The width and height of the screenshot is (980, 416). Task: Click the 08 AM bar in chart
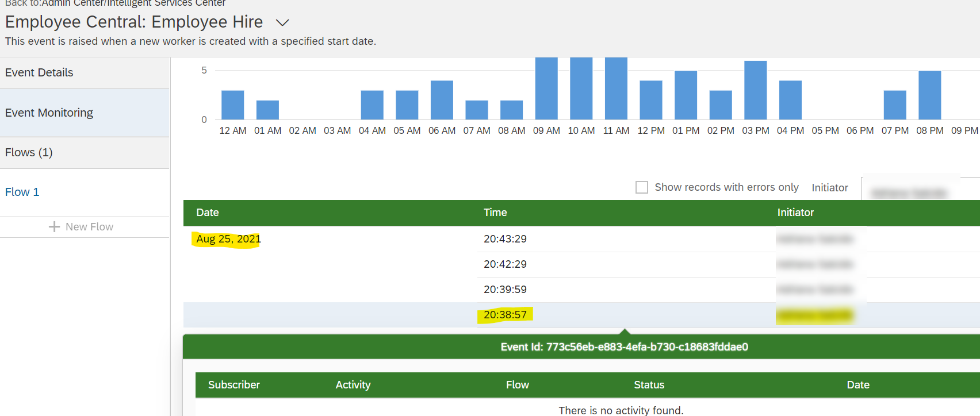pyautogui.click(x=511, y=110)
